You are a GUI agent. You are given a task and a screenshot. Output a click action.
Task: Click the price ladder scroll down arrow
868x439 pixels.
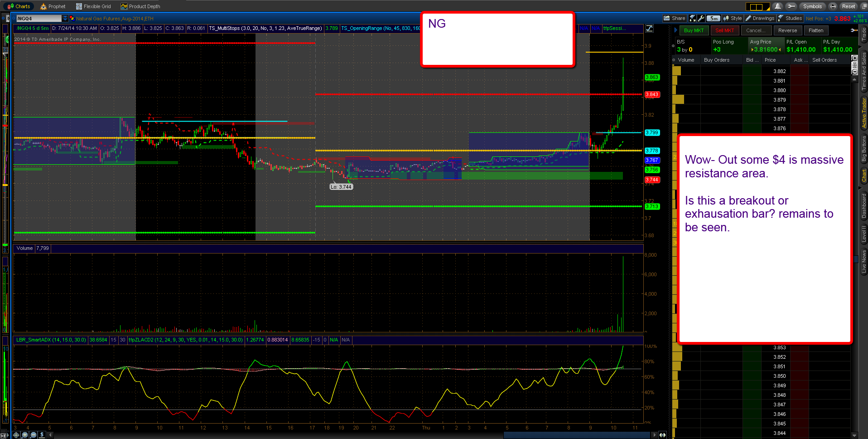854,435
